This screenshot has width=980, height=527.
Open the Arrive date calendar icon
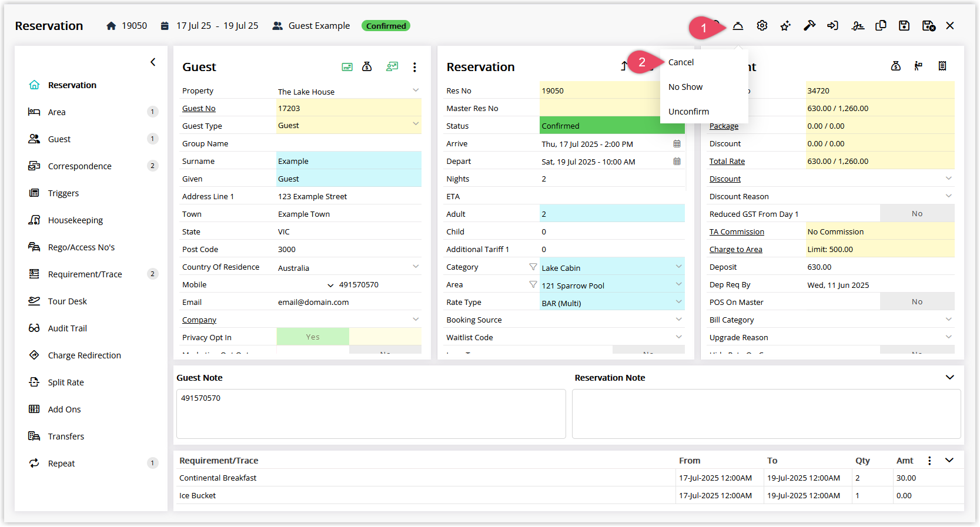coord(677,144)
